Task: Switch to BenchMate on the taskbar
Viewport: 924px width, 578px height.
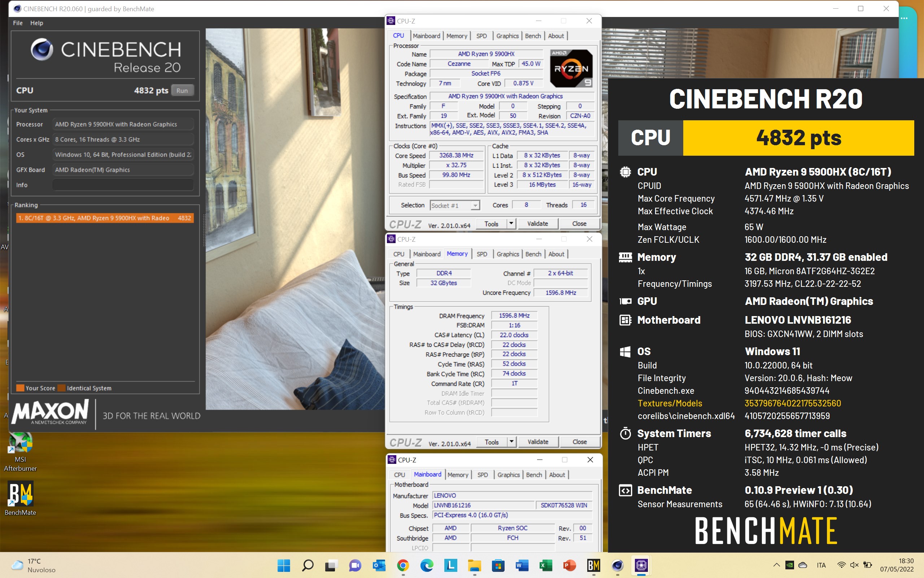Action: [593, 565]
